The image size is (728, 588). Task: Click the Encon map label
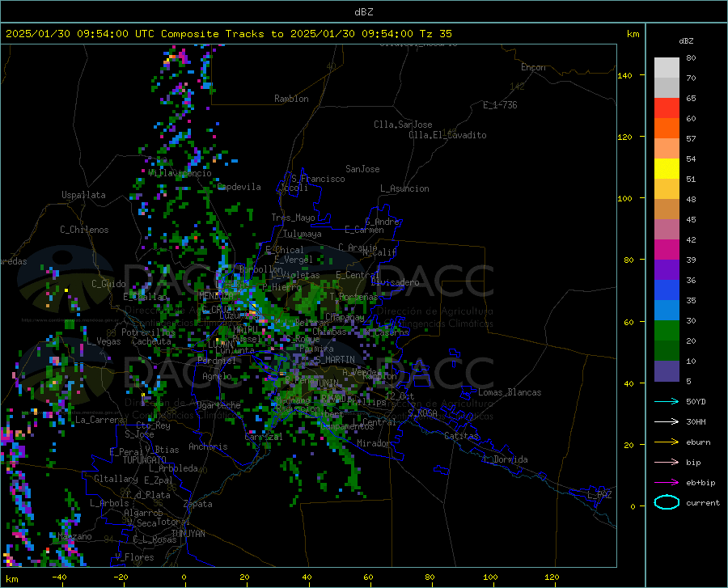(x=533, y=67)
